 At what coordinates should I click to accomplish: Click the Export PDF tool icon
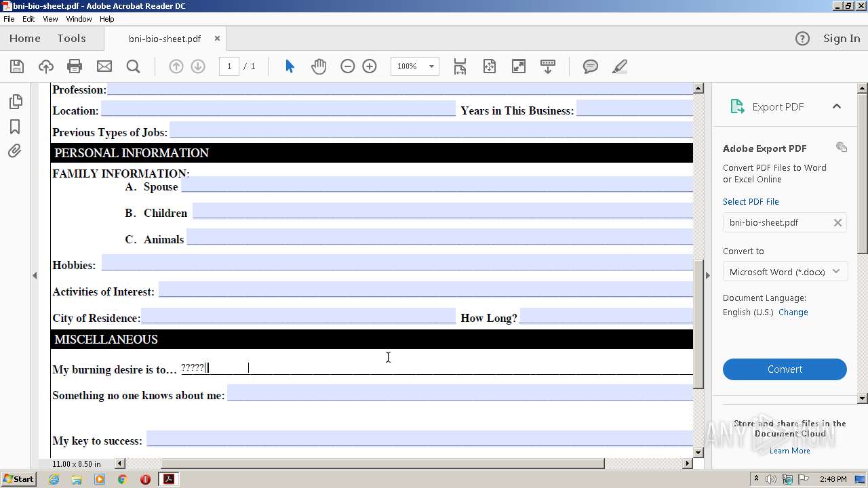(x=737, y=106)
